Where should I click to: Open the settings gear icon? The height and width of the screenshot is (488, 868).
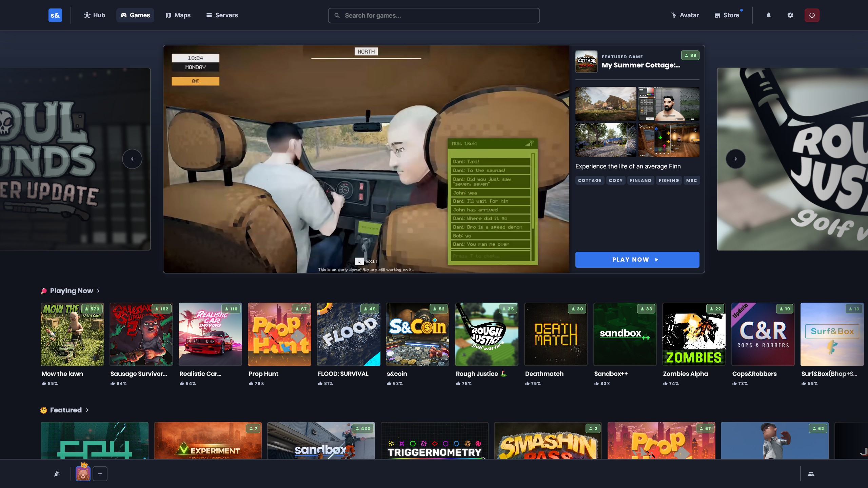(790, 15)
